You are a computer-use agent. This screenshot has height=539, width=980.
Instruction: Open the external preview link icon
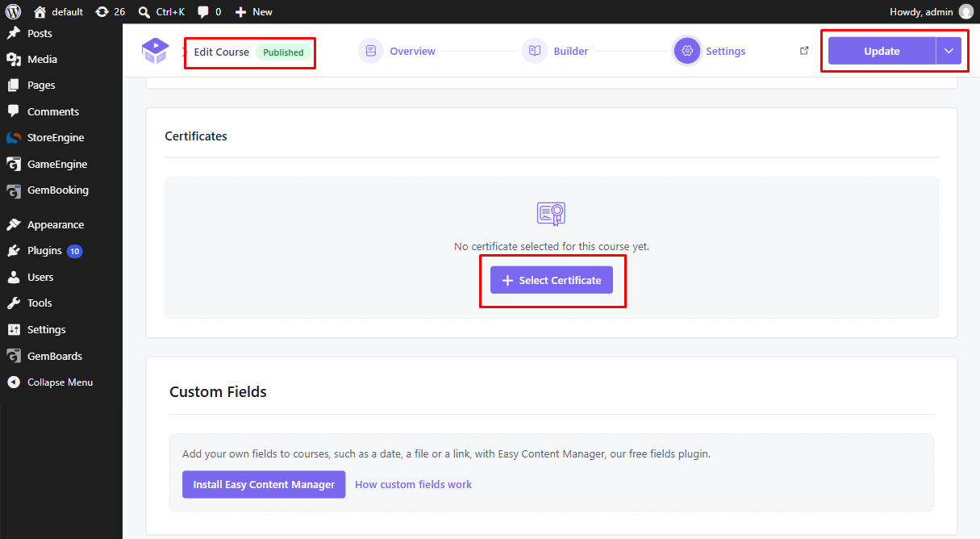(x=804, y=51)
